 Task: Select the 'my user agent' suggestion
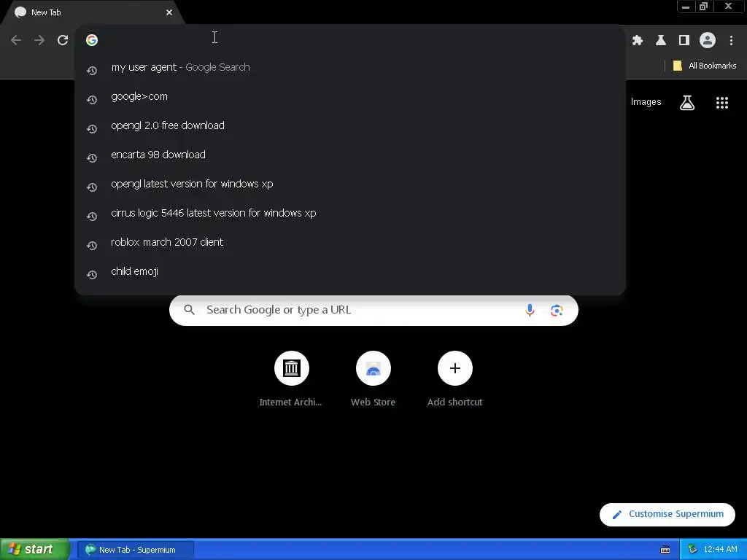tap(350, 68)
